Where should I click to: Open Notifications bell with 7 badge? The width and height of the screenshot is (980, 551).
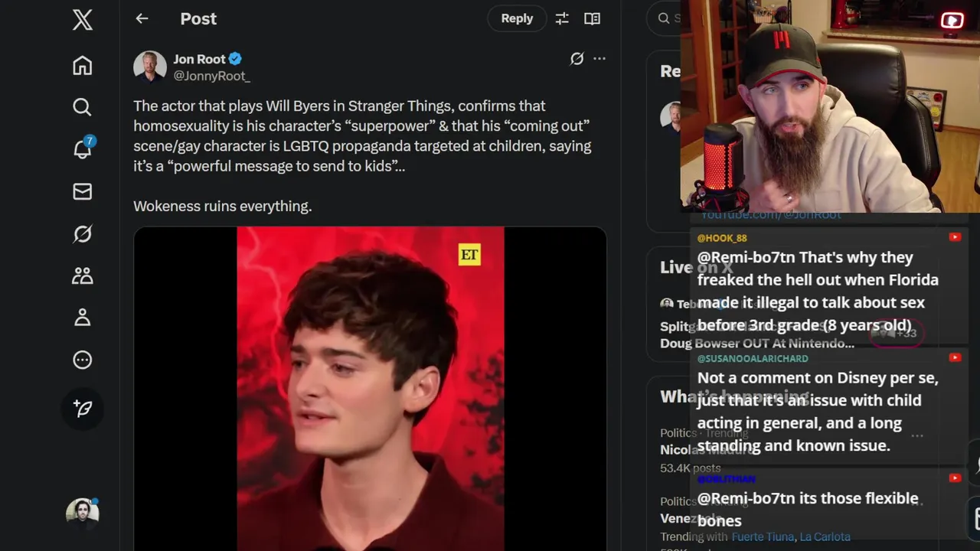point(83,148)
